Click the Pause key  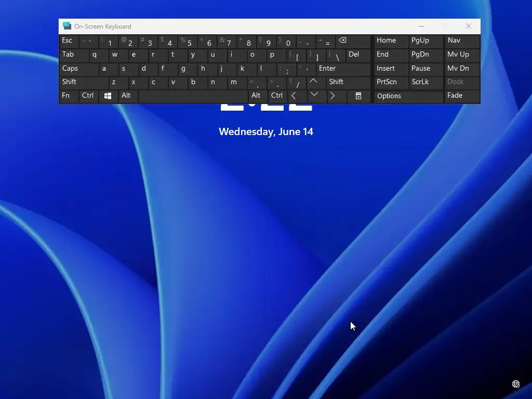[x=425, y=69]
